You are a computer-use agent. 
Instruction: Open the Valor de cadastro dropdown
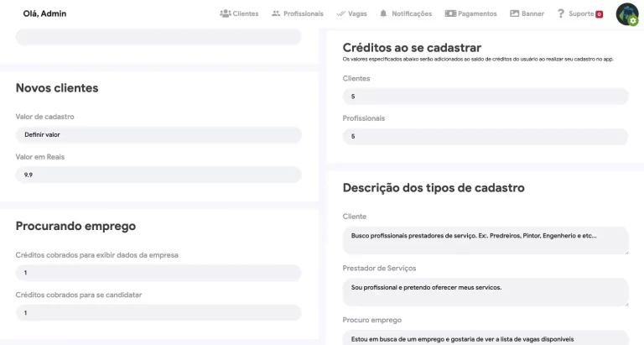click(158, 135)
